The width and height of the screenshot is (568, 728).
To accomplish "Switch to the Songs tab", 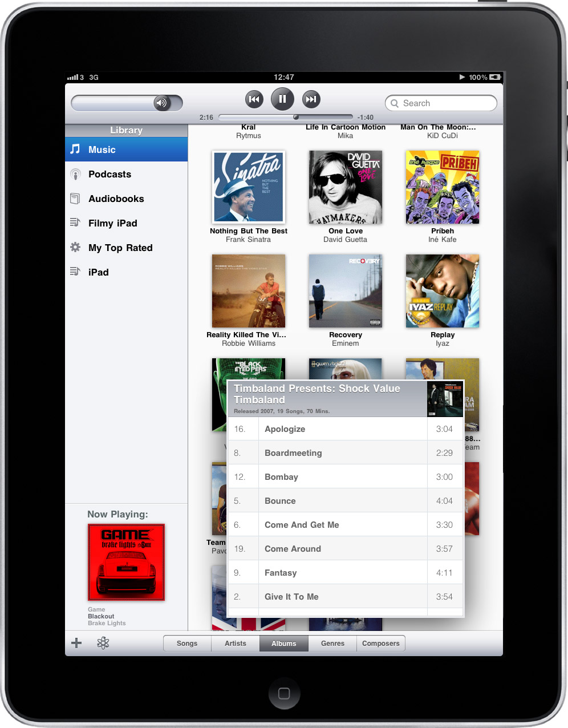I will click(x=187, y=643).
